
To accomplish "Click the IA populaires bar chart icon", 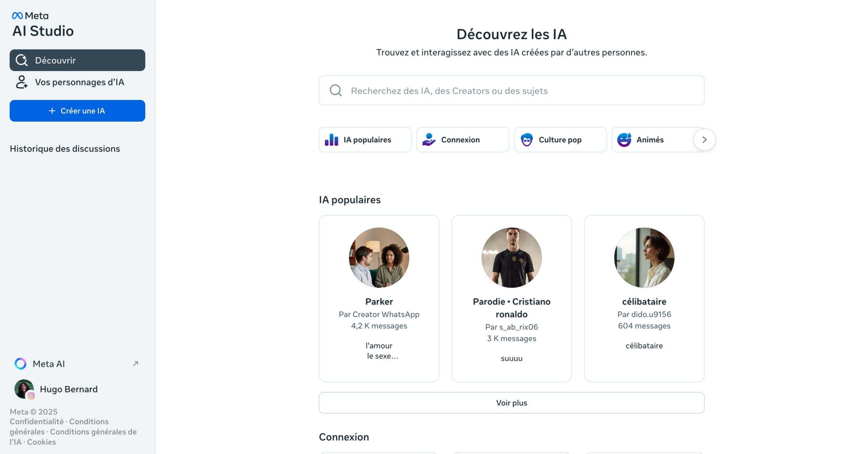I will 331,140.
